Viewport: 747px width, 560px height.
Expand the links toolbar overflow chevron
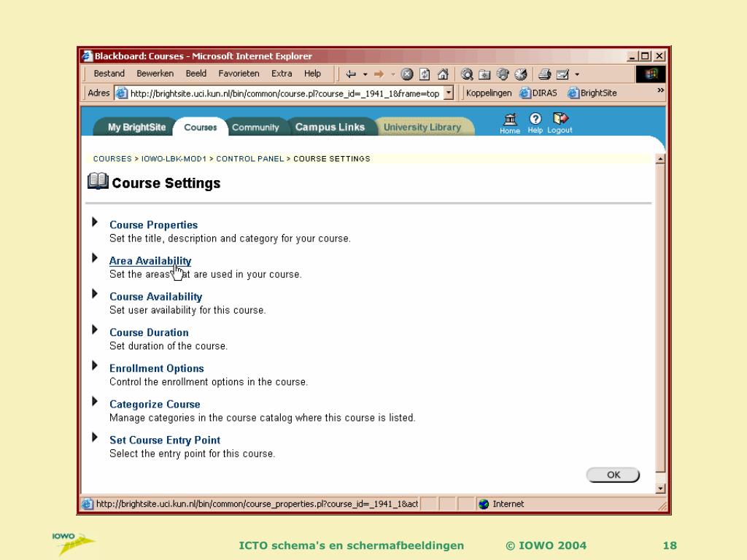pos(660,90)
